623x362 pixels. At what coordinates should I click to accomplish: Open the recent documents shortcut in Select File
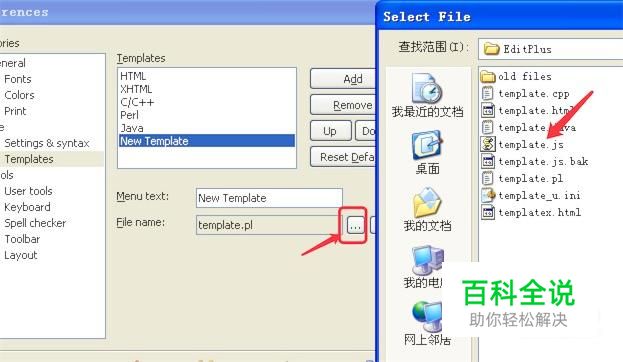427,95
